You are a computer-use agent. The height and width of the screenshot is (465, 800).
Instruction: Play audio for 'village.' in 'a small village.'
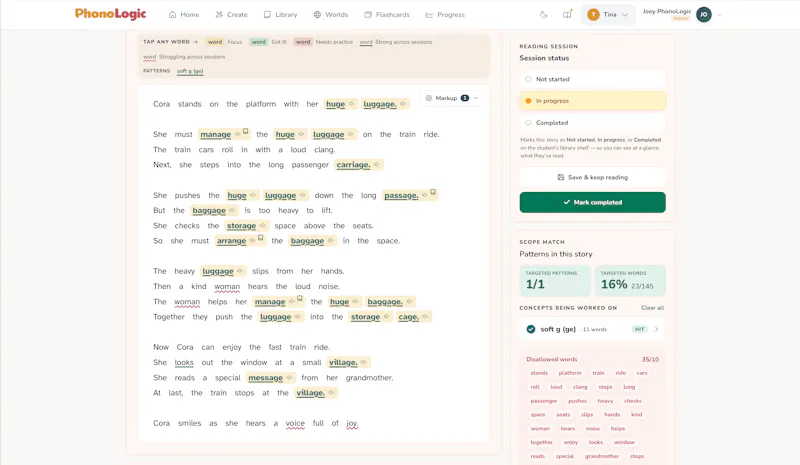(364, 362)
